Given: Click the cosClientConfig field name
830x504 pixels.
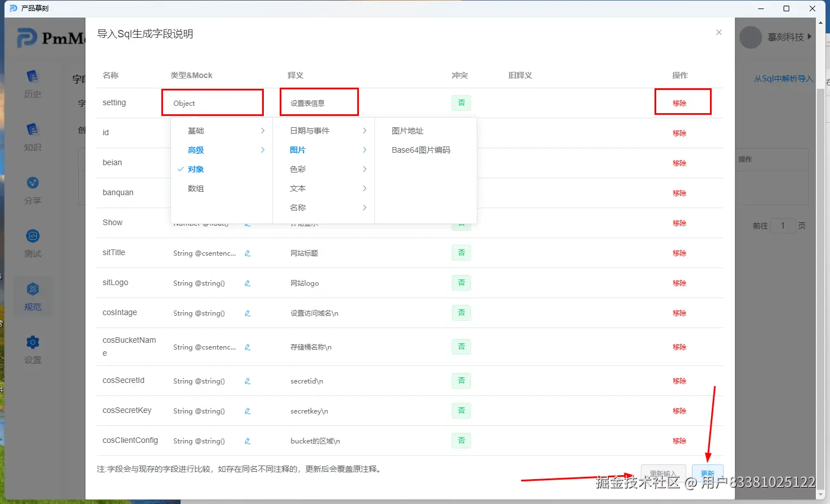Looking at the screenshot, I should [x=130, y=440].
